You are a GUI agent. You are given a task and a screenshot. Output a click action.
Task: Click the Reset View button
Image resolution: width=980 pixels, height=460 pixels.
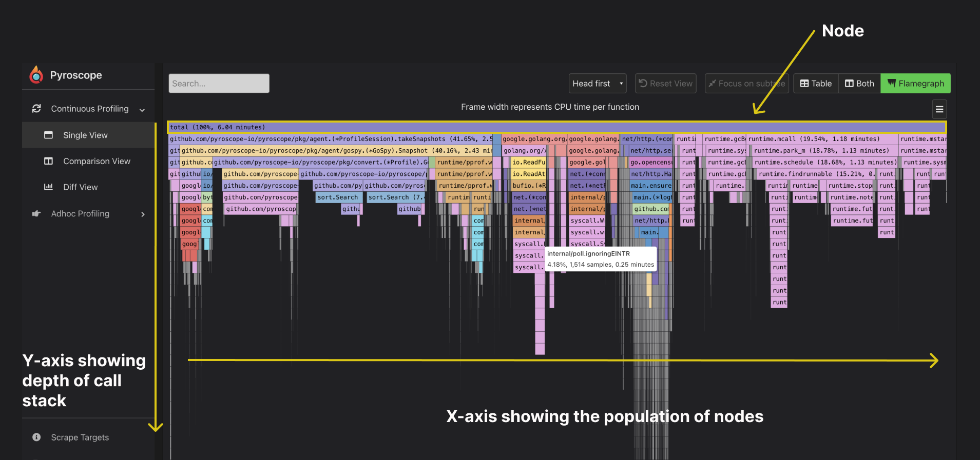(x=666, y=84)
